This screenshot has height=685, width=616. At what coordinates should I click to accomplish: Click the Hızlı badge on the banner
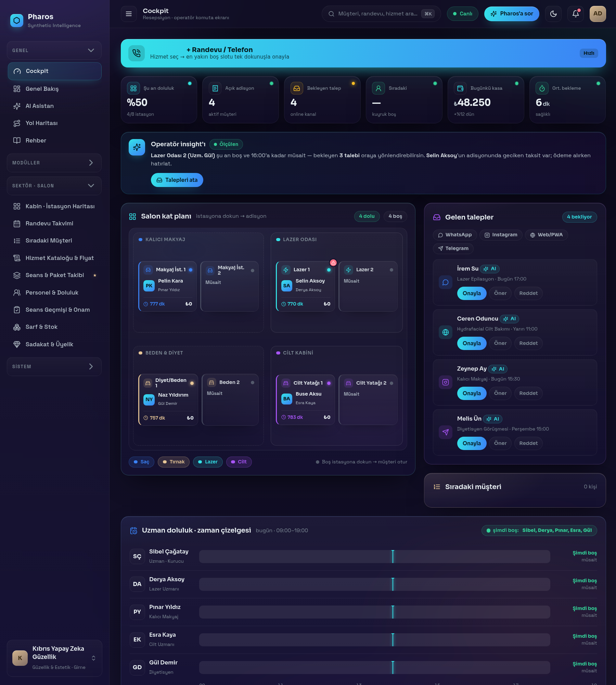coord(589,53)
